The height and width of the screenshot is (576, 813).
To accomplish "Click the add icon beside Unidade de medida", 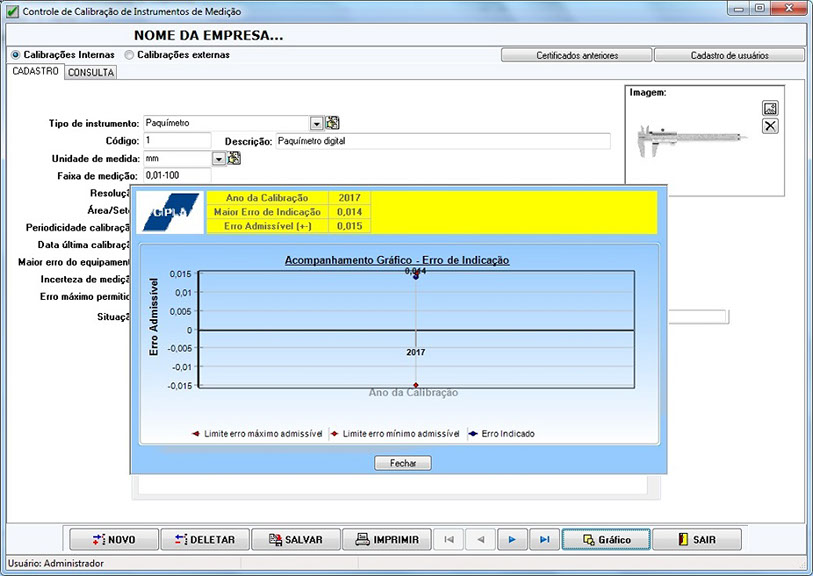I will [234, 158].
